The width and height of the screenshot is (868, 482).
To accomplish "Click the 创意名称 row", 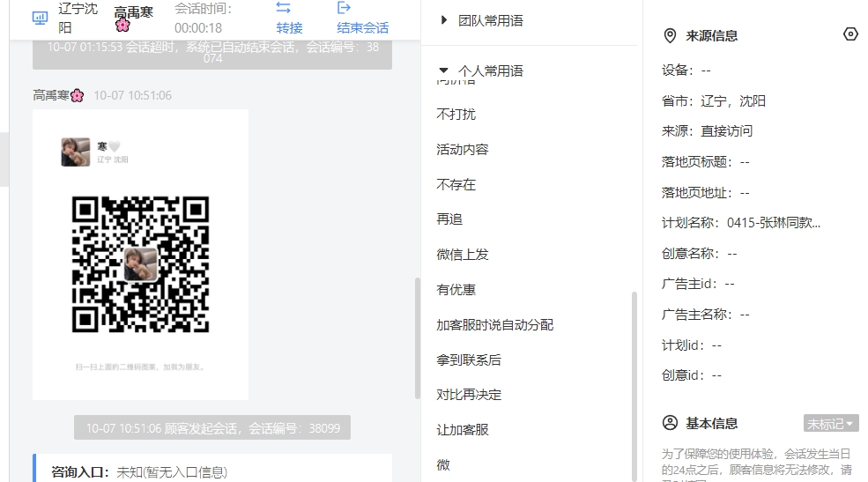I will [x=699, y=254].
